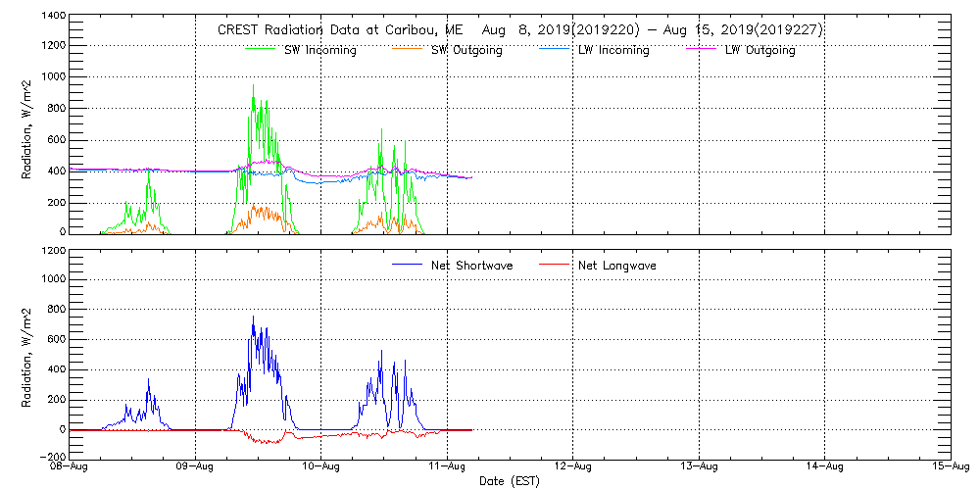Select the 13-Aug date tick label
Screen dimensions: 980x490
tap(699, 468)
